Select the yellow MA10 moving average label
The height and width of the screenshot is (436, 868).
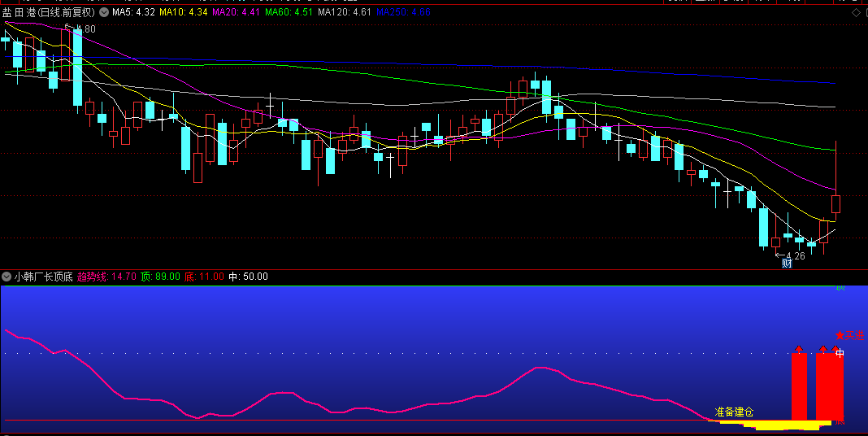[x=183, y=13]
